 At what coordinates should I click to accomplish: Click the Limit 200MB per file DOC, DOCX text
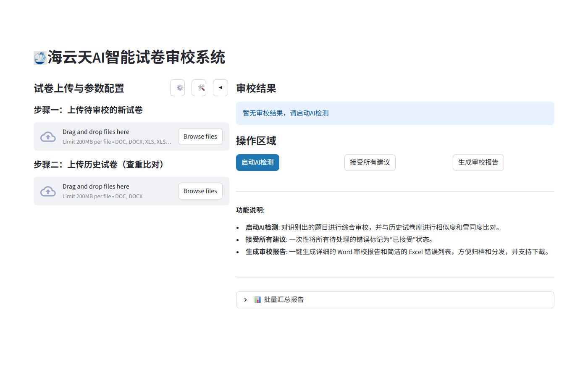point(102,197)
